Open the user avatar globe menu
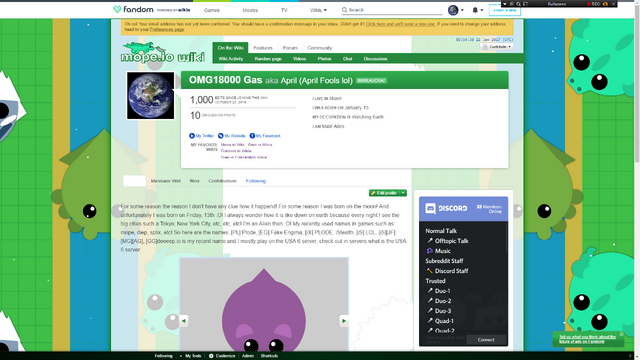 [x=453, y=10]
